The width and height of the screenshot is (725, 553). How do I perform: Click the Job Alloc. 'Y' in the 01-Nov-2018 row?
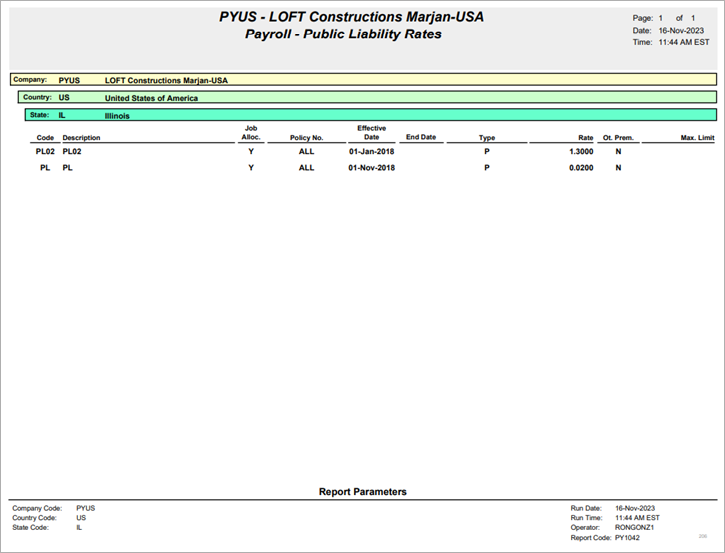(251, 168)
